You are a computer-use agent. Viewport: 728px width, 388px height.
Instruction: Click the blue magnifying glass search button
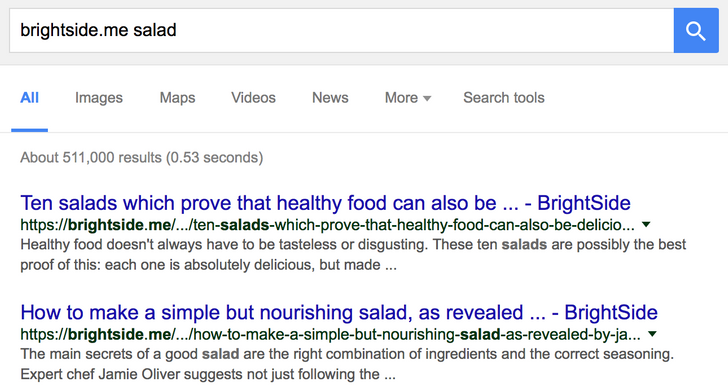click(696, 31)
